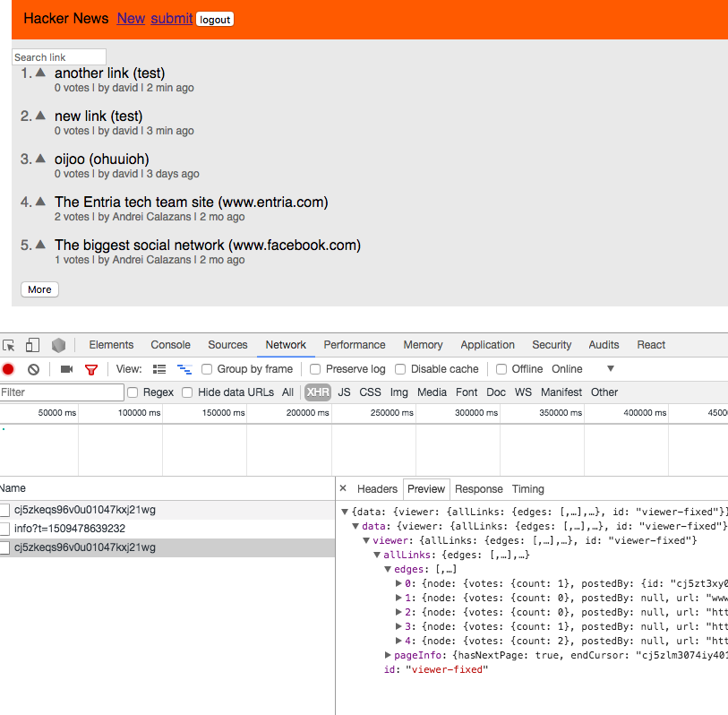Upvote the 'another link (test)' entry

coord(41,73)
